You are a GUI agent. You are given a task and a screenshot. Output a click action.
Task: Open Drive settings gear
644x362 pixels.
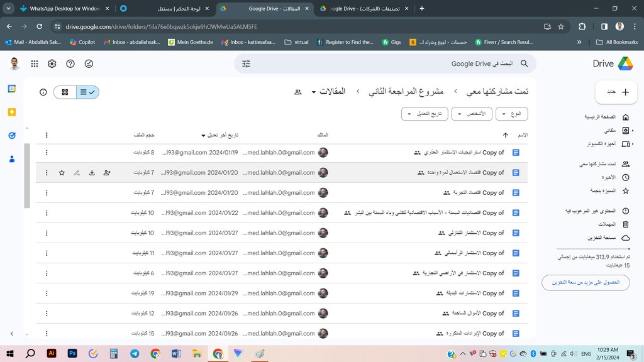coord(52,63)
